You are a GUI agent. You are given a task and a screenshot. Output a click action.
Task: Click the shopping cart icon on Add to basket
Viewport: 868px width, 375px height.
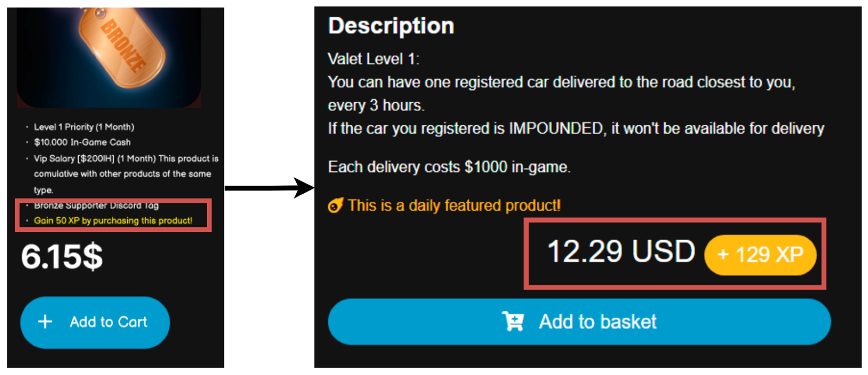coord(513,321)
